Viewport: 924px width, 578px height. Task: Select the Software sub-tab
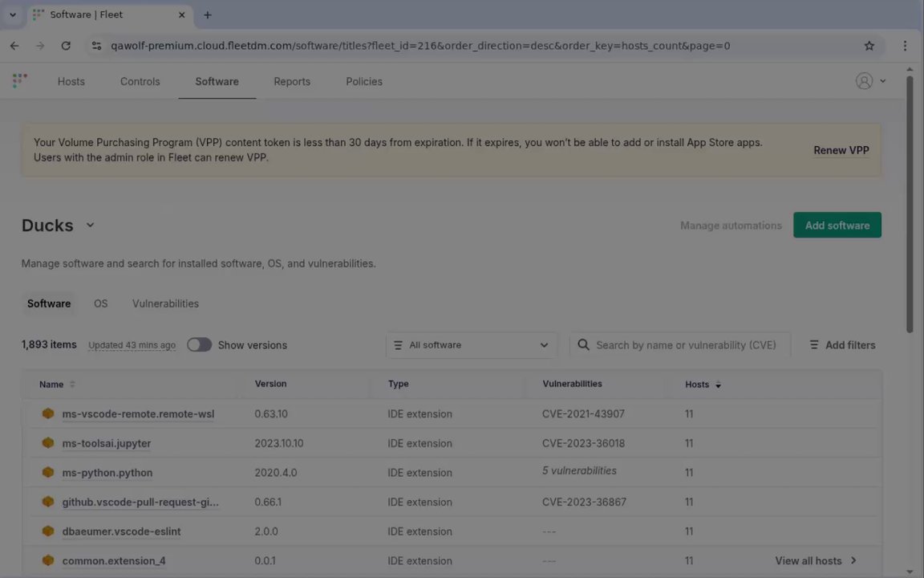pyautogui.click(x=49, y=303)
